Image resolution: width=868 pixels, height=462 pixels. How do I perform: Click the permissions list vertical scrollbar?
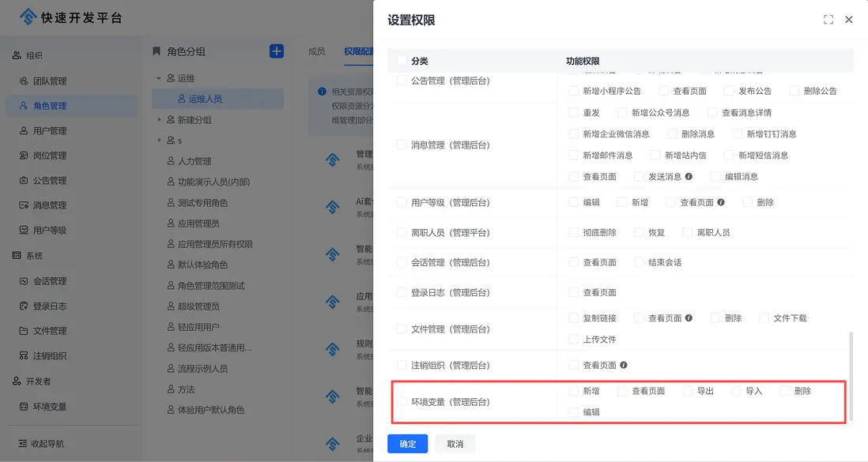(851, 376)
